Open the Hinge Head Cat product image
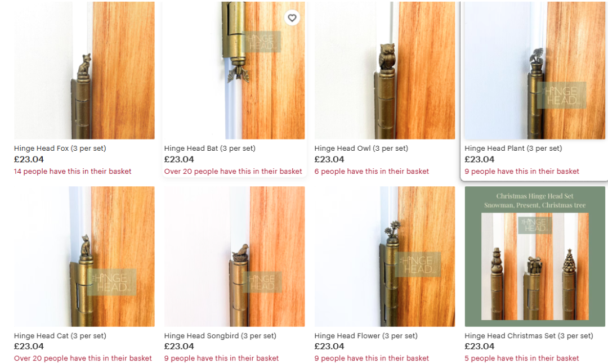Viewport: 608px width, 364px height. tap(84, 257)
